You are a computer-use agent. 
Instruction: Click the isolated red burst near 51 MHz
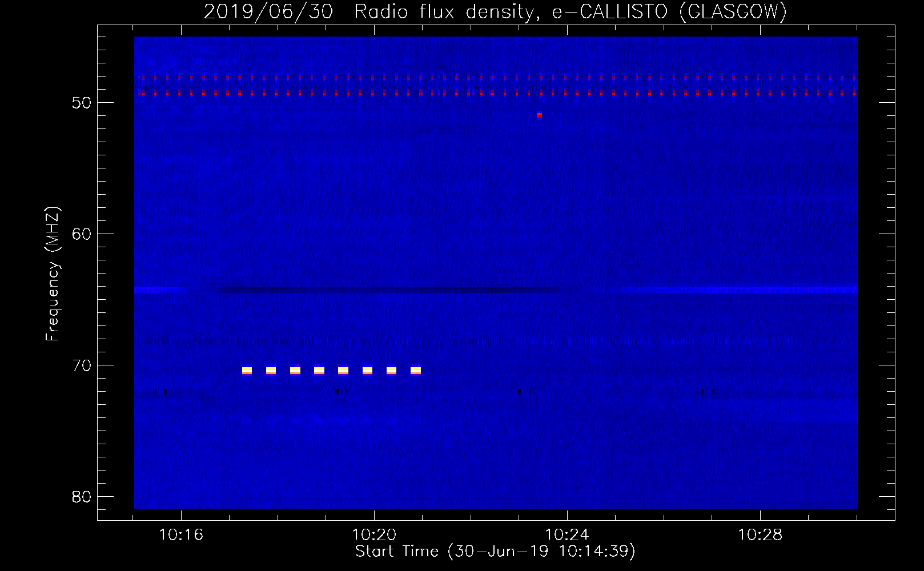pos(539,115)
